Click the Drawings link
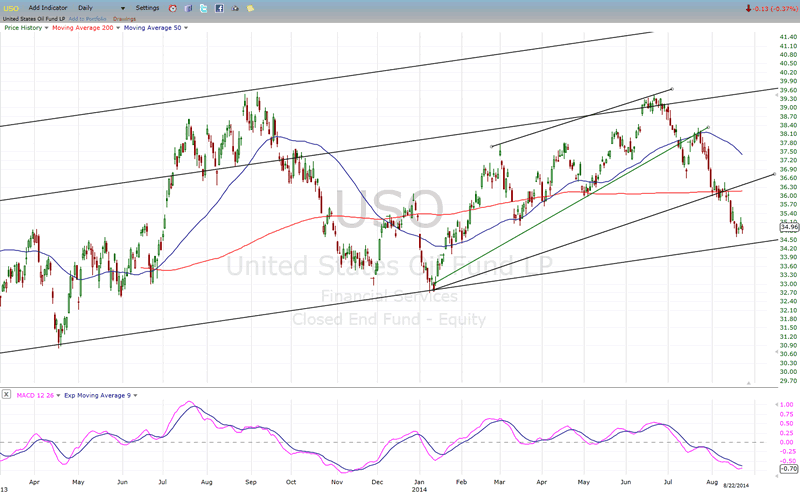Screen dimensions: 800x493 point(124,19)
